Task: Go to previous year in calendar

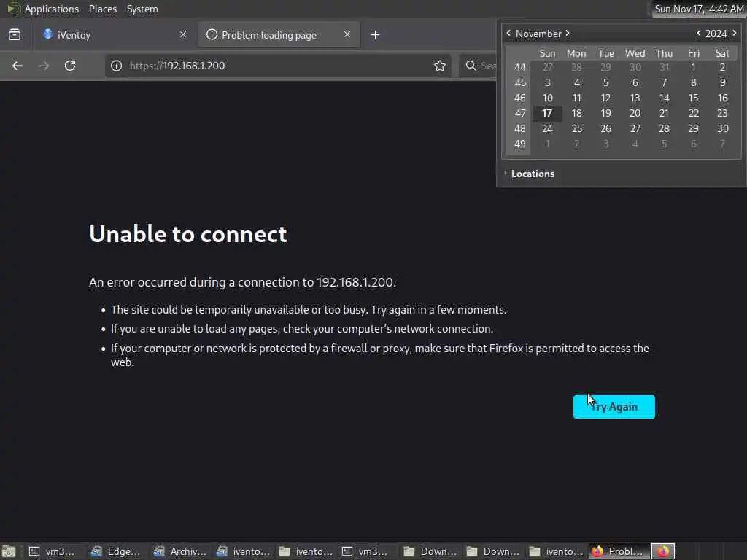Action: click(698, 33)
